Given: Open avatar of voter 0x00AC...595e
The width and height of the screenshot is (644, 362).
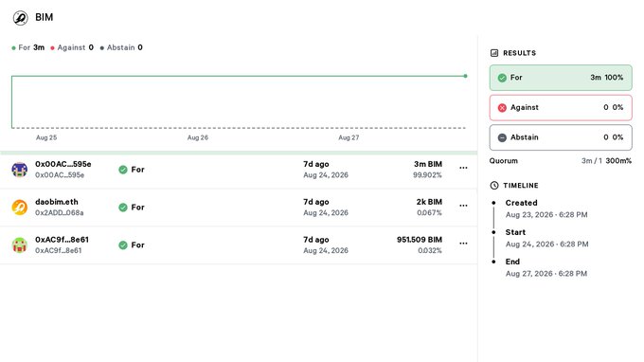Looking at the screenshot, I should tap(19, 170).
